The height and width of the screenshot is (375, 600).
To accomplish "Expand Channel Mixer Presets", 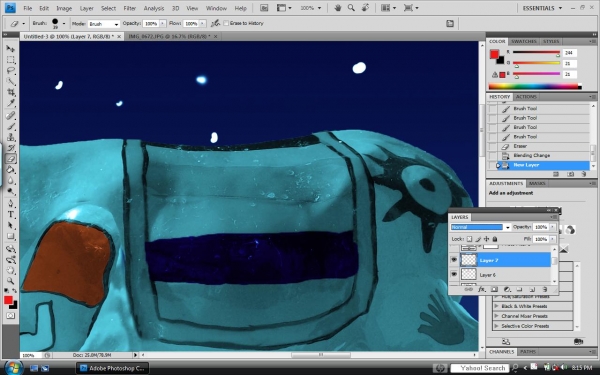I will [496, 316].
